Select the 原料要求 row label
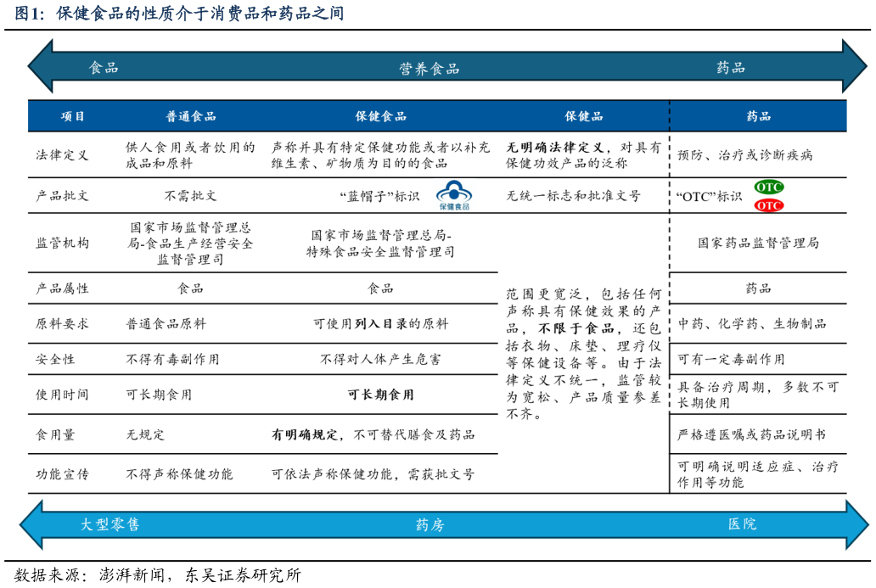This screenshot has height=588, width=876. (62, 323)
